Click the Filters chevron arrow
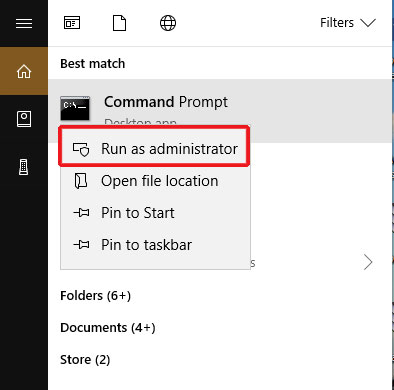Image resolution: width=394 pixels, height=390 pixels. pyautogui.click(x=368, y=23)
